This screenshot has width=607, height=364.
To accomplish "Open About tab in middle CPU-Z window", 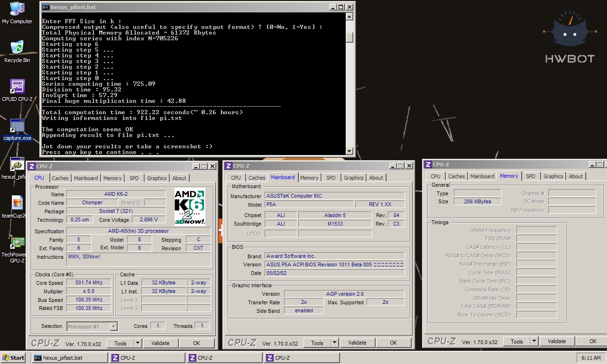I will [x=376, y=178].
